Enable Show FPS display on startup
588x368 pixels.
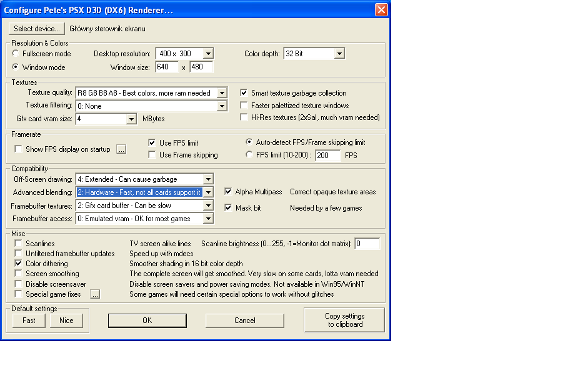coord(18,149)
